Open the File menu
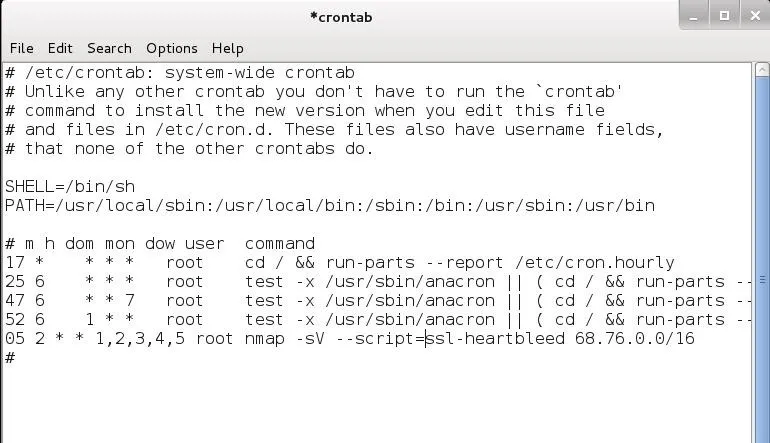The width and height of the screenshot is (770, 443). (22, 48)
